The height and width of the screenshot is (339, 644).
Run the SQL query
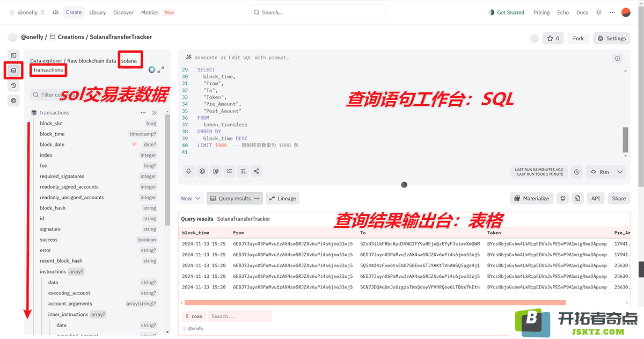pos(599,172)
